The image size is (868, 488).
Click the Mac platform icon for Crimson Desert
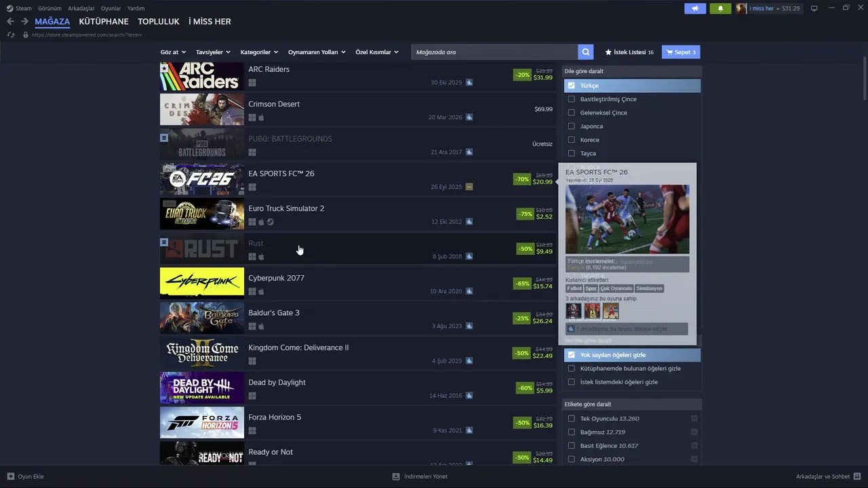pos(261,117)
